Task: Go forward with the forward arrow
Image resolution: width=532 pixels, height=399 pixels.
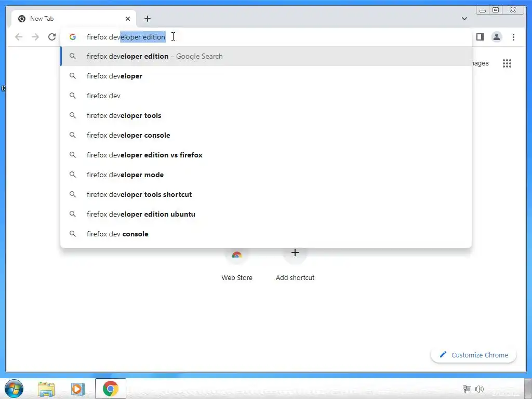Action: tap(35, 37)
